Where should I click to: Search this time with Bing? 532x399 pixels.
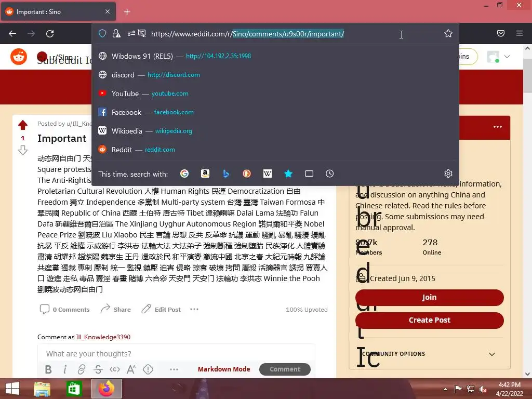coord(226,174)
